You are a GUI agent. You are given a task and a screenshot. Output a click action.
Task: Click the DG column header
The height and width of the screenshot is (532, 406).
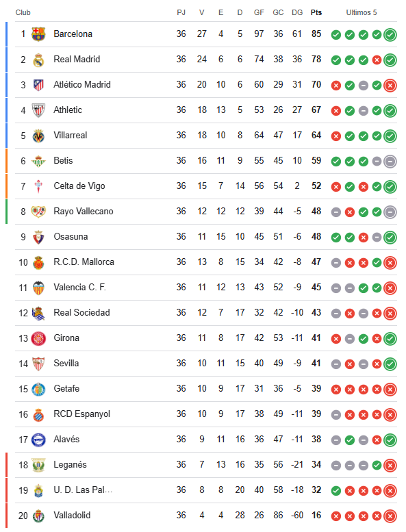point(297,12)
